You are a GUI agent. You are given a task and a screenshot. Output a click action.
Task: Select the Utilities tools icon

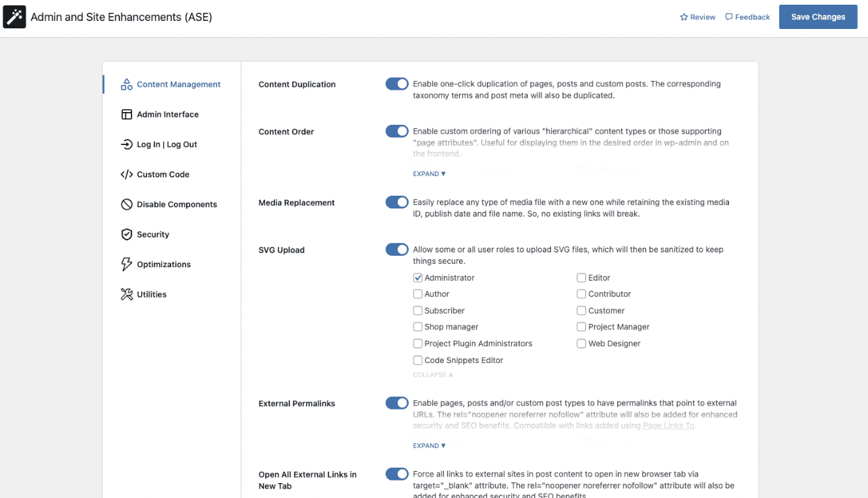point(126,294)
